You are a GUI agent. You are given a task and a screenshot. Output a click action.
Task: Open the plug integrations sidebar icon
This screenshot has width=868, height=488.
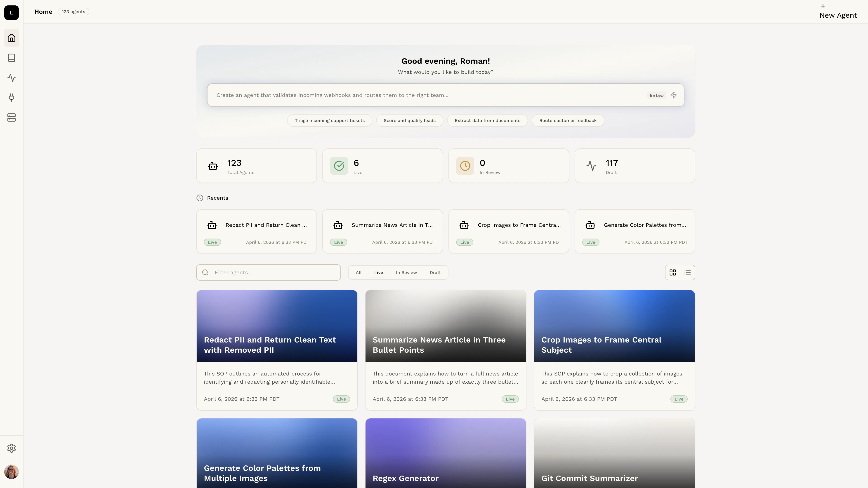12,98
